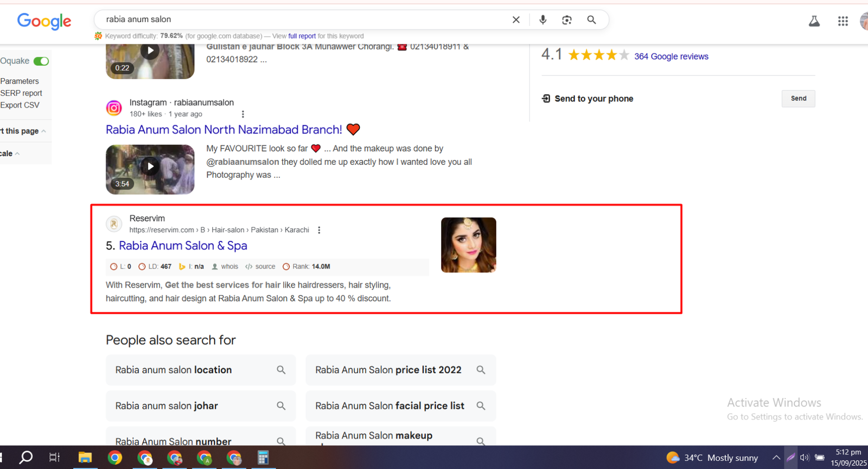Start voice search with microphone icon
The height and width of the screenshot is (469, 868).
pos(542,20)
